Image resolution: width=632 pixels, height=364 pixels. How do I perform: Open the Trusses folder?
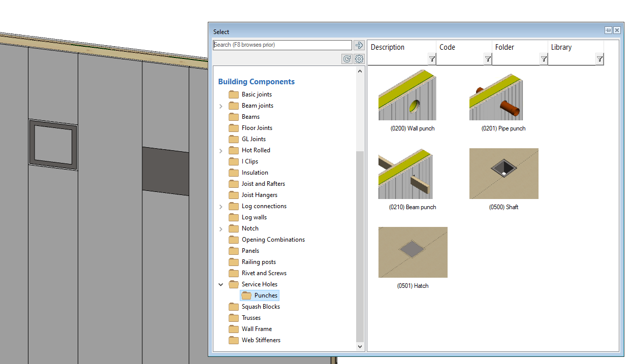click(x=251, y=318)
